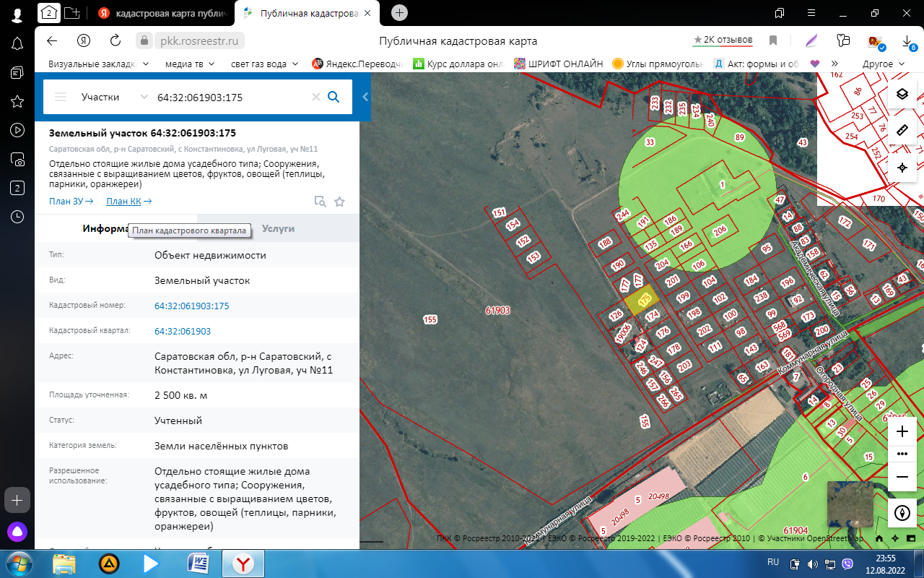Click the show-on-map search icon
The image size is (924, 578).
[x=320, y=202]
